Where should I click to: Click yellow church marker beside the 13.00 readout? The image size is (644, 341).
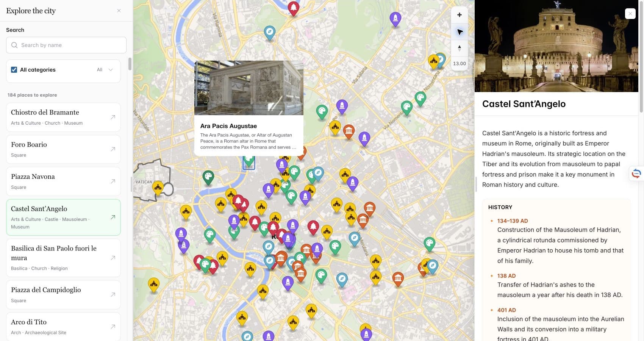434,61
